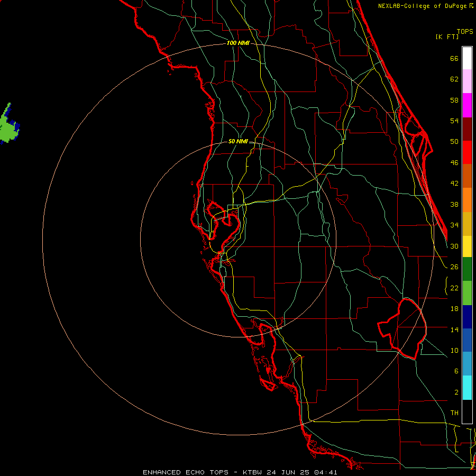476x476 pixels.
Task: Click the cyan legend swatch
Action: point(467,387)
